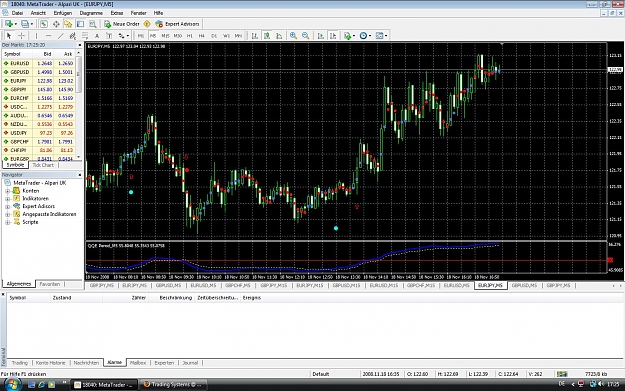625x391 pixels.
Task: Toggle the Market Watch window icon
Action: tap(43, 24)
